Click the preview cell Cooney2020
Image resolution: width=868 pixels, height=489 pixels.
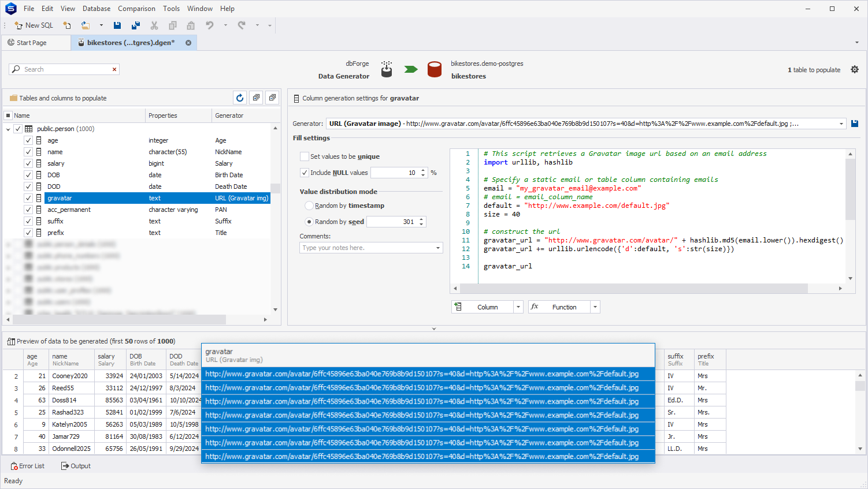72,376
